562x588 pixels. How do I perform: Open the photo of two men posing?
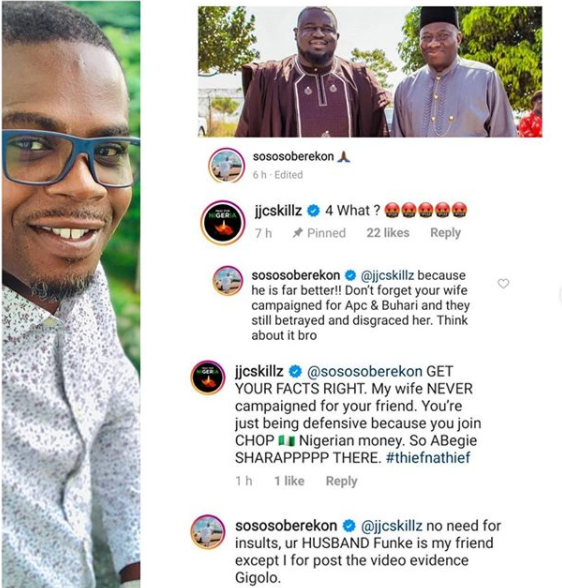370,72
